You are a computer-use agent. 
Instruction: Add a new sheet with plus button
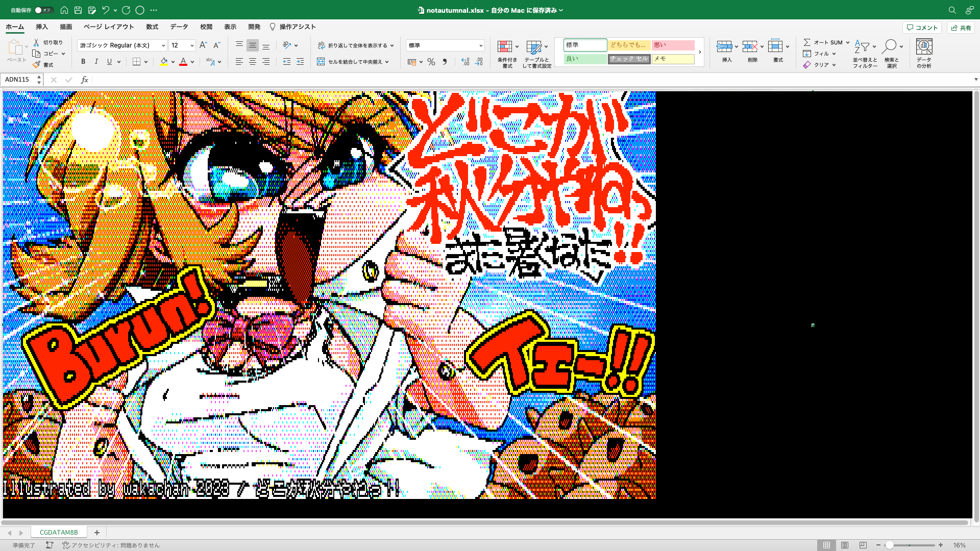(97, 532)
